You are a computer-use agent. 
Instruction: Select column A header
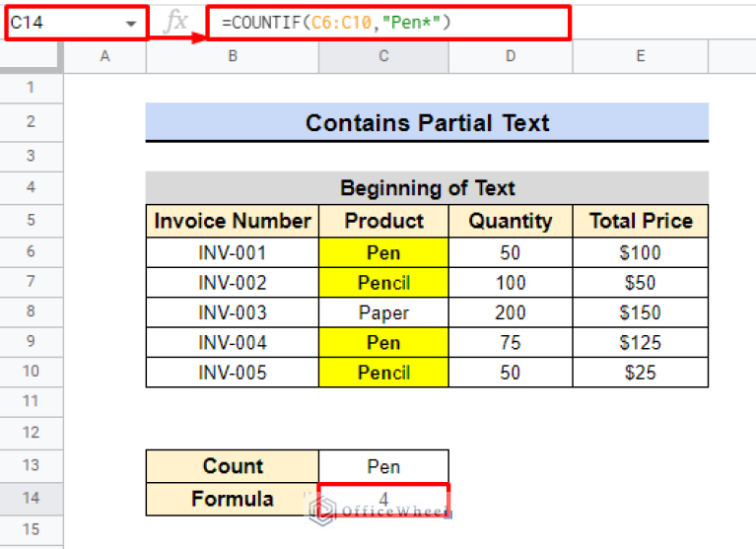104,57
